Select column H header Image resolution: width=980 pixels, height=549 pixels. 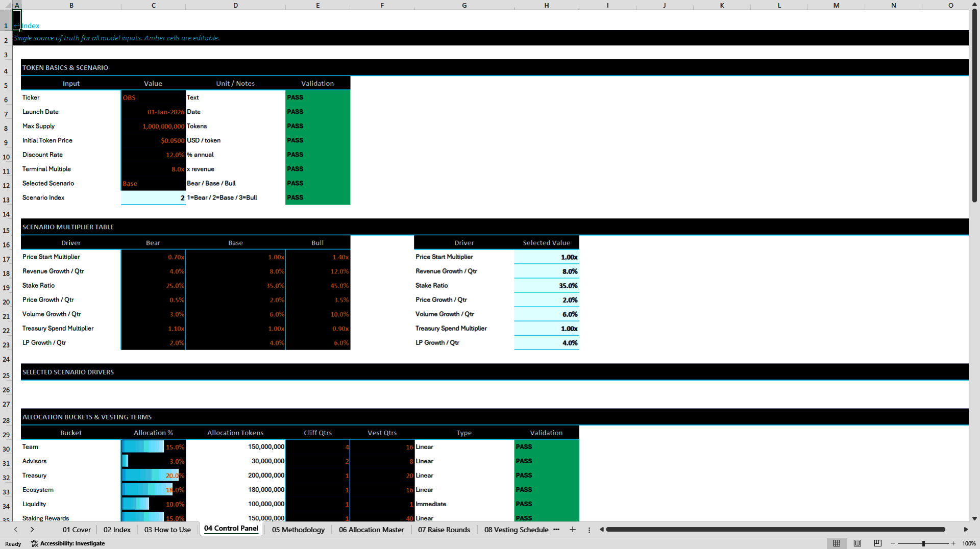coord(546,5)
